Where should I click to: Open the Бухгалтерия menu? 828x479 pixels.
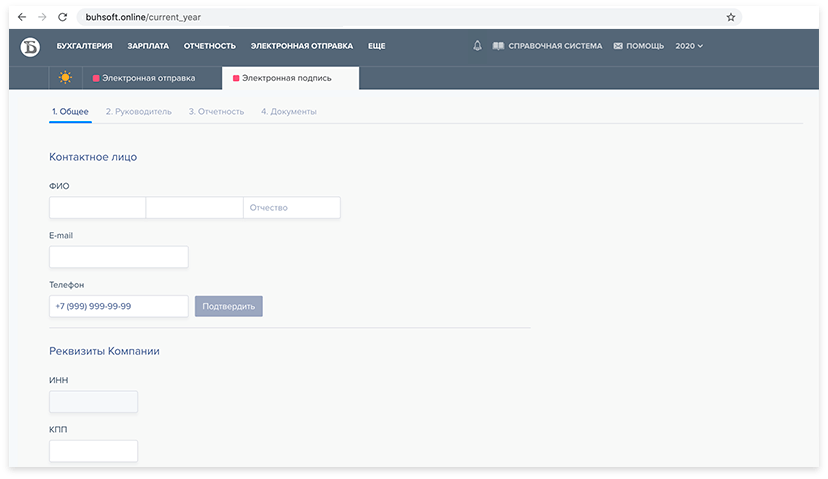click(84, 46)
